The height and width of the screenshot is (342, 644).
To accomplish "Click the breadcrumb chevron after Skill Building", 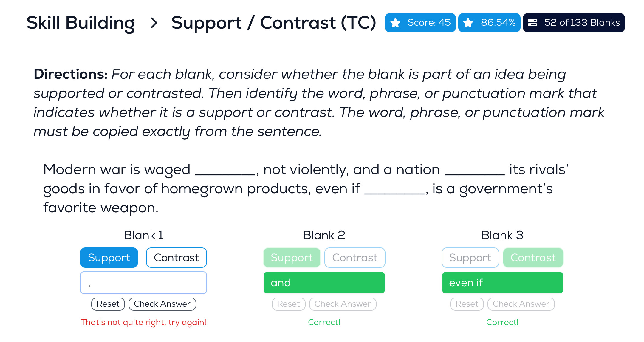I will click(154, 23).
